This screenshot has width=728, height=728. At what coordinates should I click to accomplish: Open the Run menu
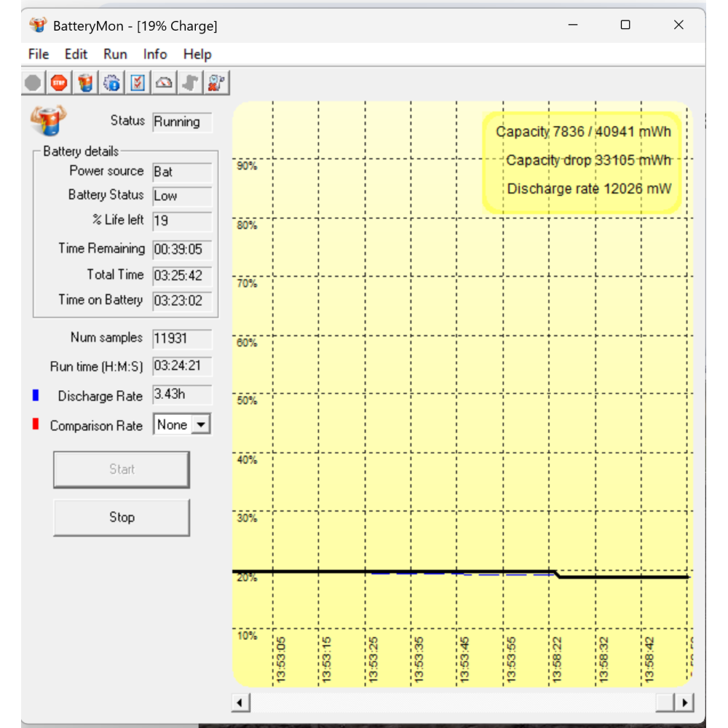click(x=115, y=55)
